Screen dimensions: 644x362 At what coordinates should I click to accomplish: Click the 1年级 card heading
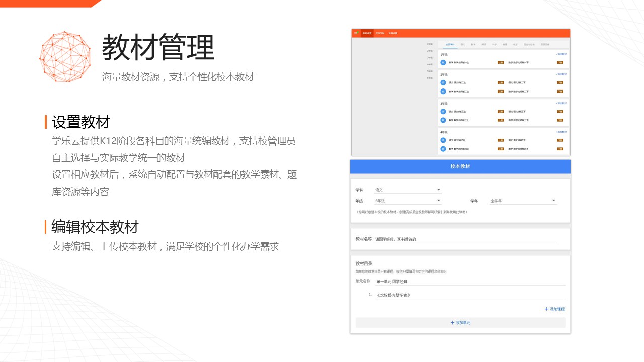[444, 54]
